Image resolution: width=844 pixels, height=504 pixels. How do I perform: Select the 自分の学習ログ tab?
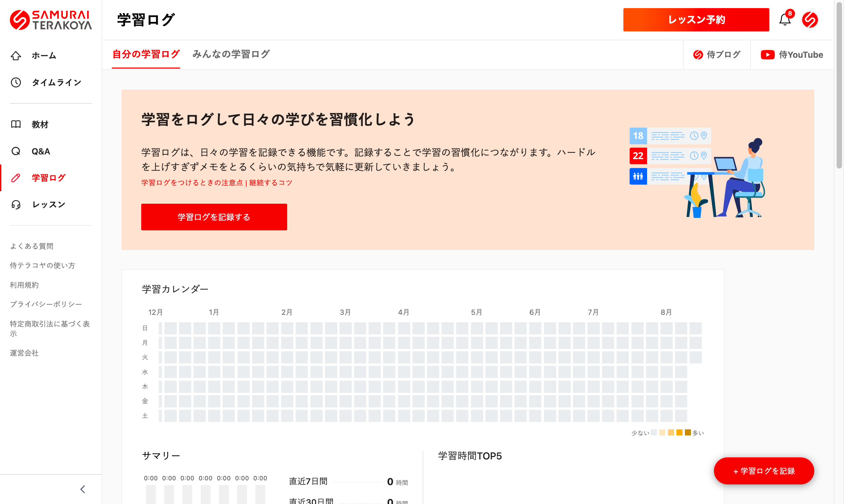click(146, 54)
